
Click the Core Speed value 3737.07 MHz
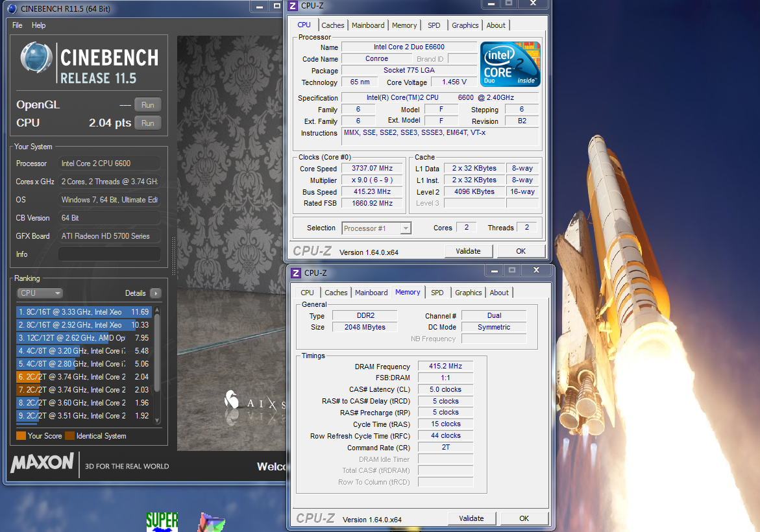point(373,168)
